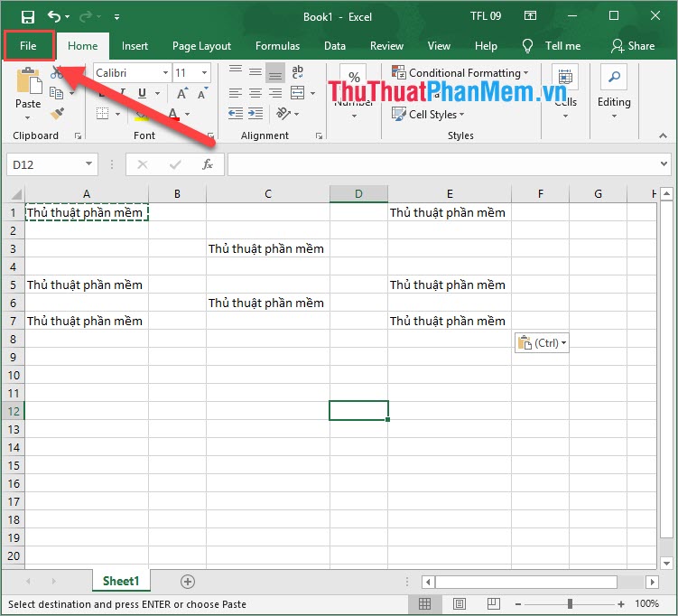Viewport: 678px width, 616px height.
Task: Apply cell borders using Borders icon
Action: 103,114
